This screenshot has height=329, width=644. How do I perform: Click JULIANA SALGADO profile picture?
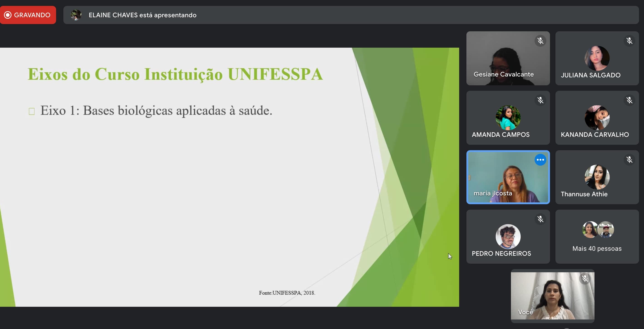(597, 58)
